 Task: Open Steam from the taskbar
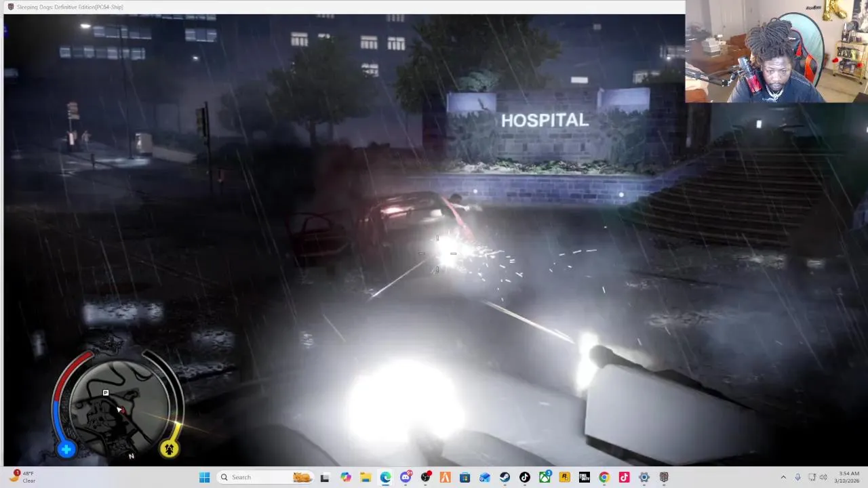pyautogui.click(x=505, y=477)
